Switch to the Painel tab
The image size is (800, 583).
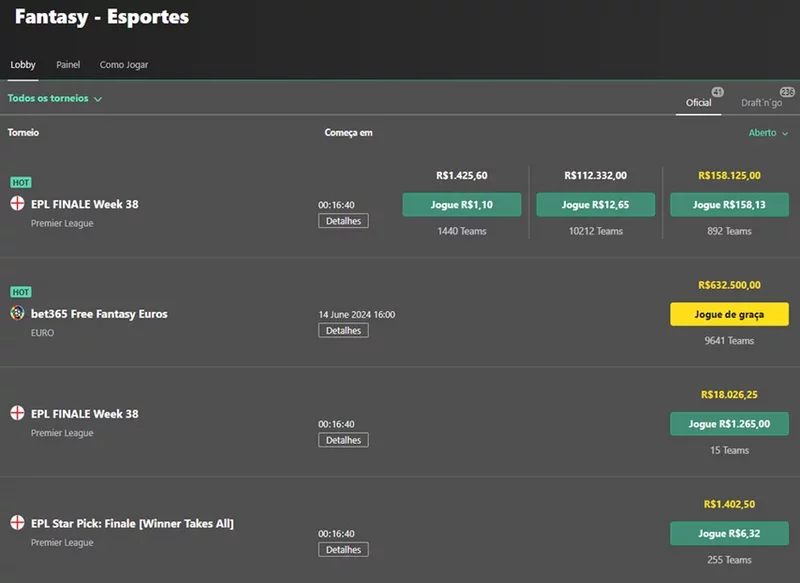click(68, 65)
